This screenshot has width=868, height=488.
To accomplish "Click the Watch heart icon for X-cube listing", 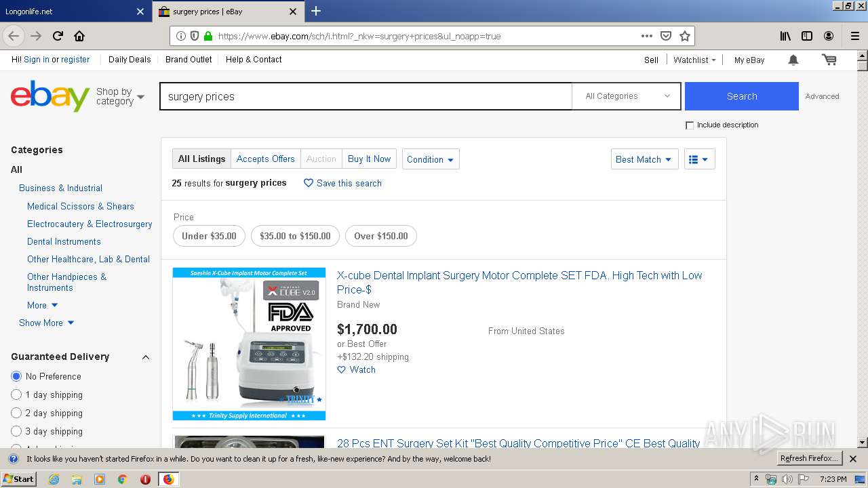I will click(x=342, y=369).
